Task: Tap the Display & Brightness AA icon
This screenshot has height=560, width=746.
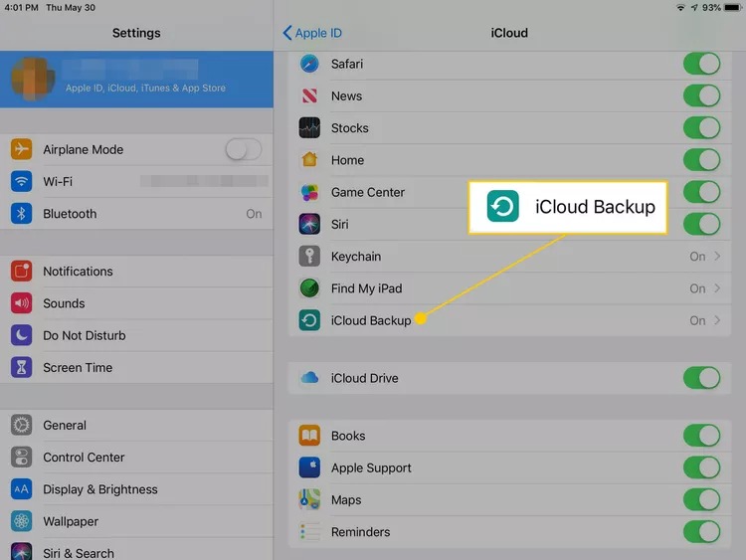Action: coord(22,489)
